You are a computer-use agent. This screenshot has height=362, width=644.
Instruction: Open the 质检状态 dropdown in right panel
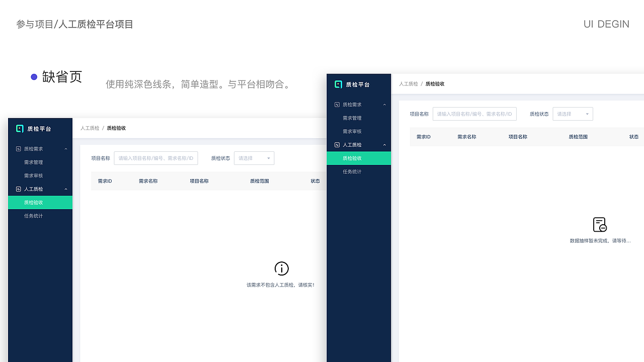(573, 114)
